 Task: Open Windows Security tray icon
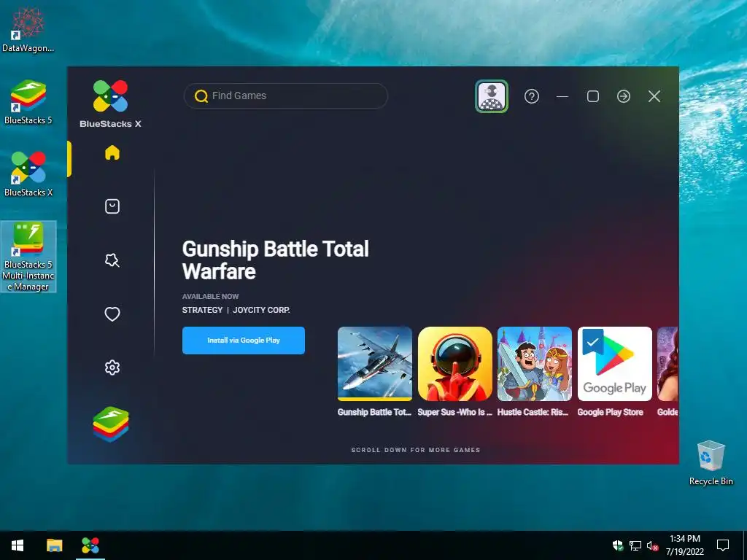[x=618, y=545]
